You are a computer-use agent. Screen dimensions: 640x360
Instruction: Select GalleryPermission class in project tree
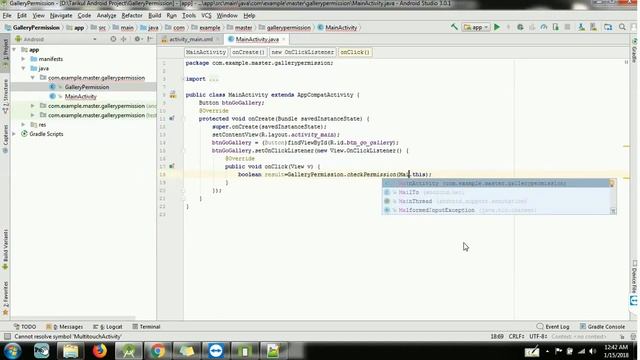[x=87, y=87]
